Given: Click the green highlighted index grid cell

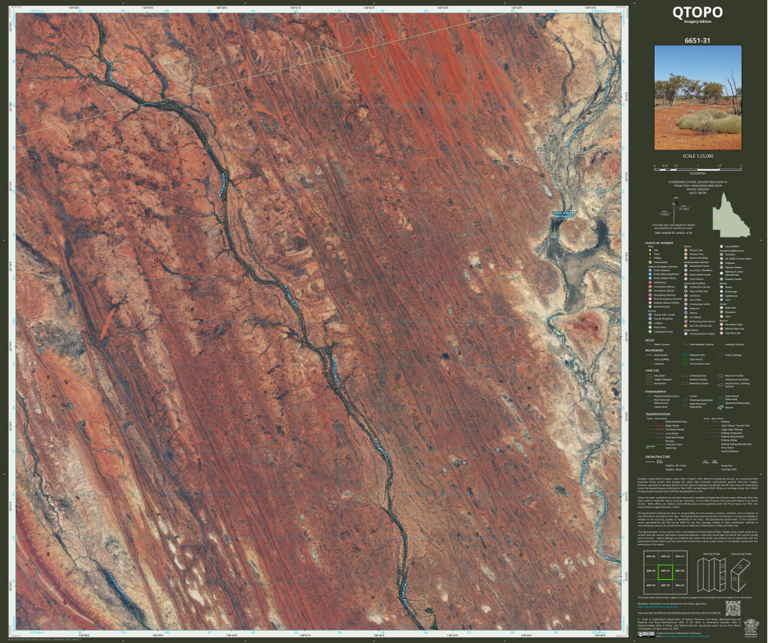Looking at the screenshot, I should (666, 572).
